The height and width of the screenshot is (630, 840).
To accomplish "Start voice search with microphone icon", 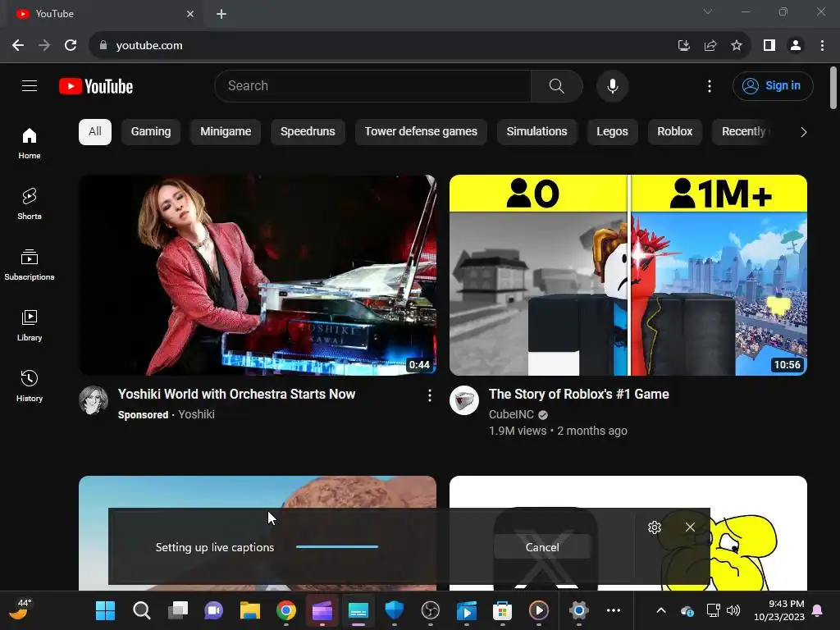I will [612, 85].
